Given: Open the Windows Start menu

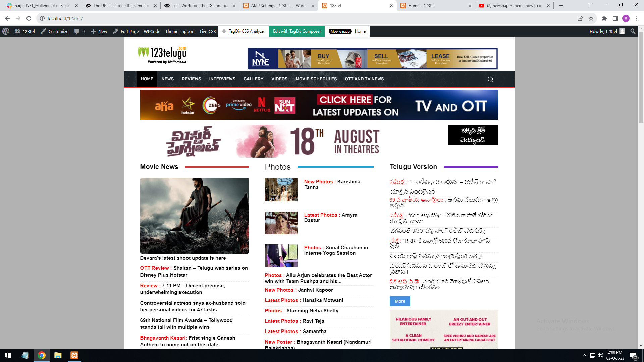Looking at the screenshot, I should [8, 355].
